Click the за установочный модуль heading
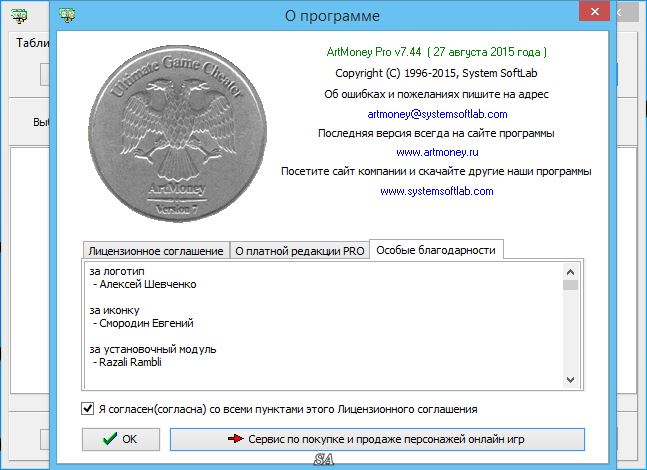Image resolution: width=647 pixels, height=470 pixels. coord(153,349)
